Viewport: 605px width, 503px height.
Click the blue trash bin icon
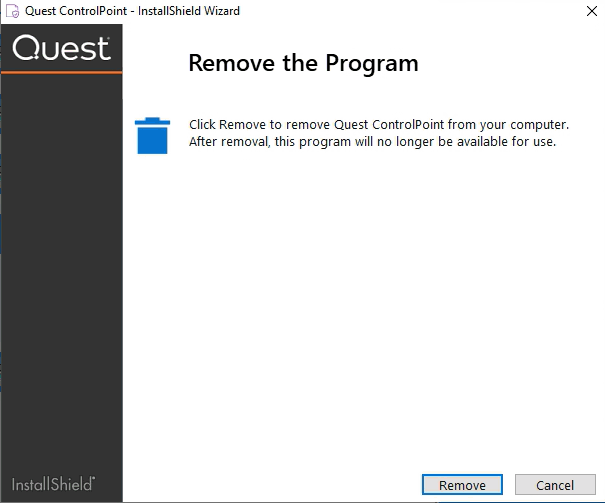pos(152,136)
